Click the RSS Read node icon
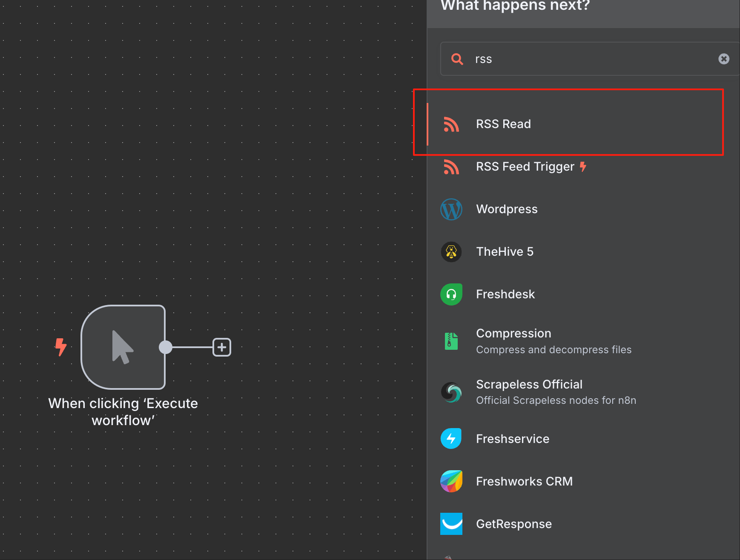 coord(451,124)
